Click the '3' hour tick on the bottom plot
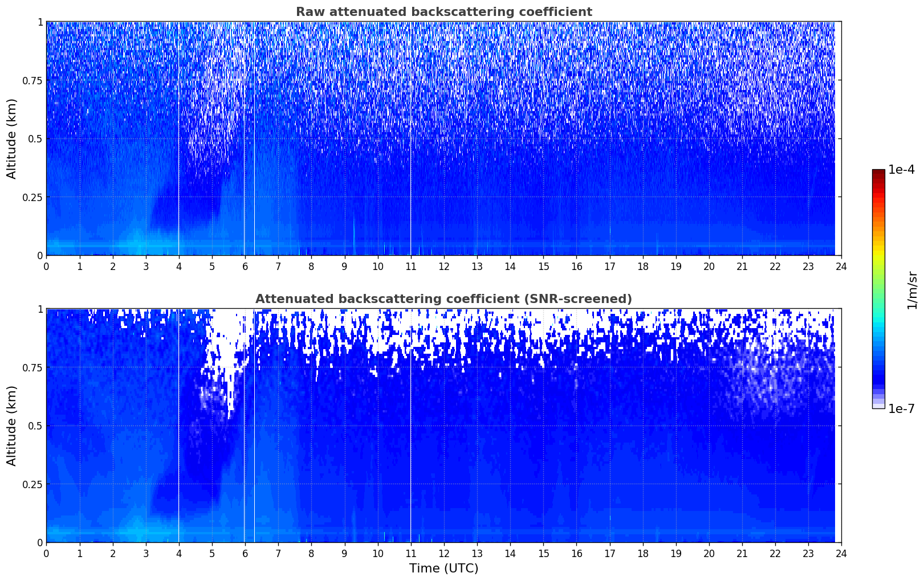 [145, 553]
